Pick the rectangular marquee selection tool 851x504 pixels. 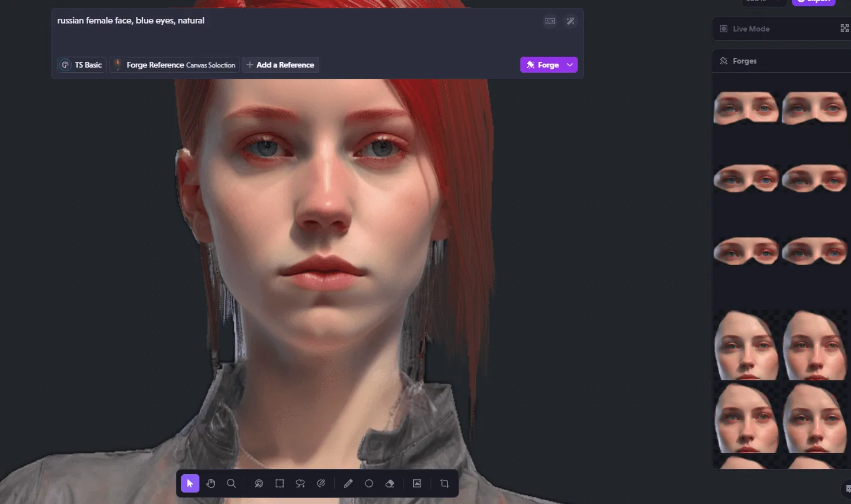coord(280,483)
